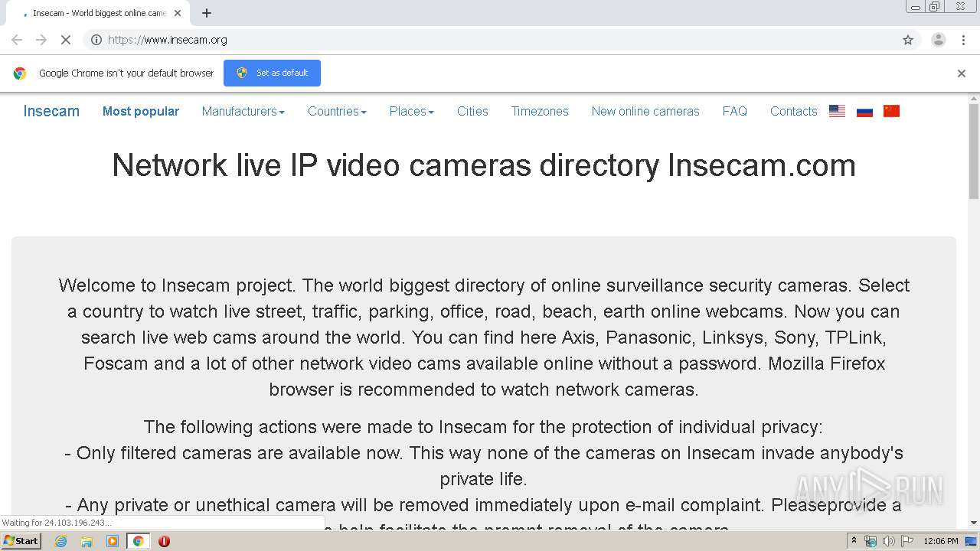
Task: Expand the Manufacturers dropdown menu
Action: (243, 111)
